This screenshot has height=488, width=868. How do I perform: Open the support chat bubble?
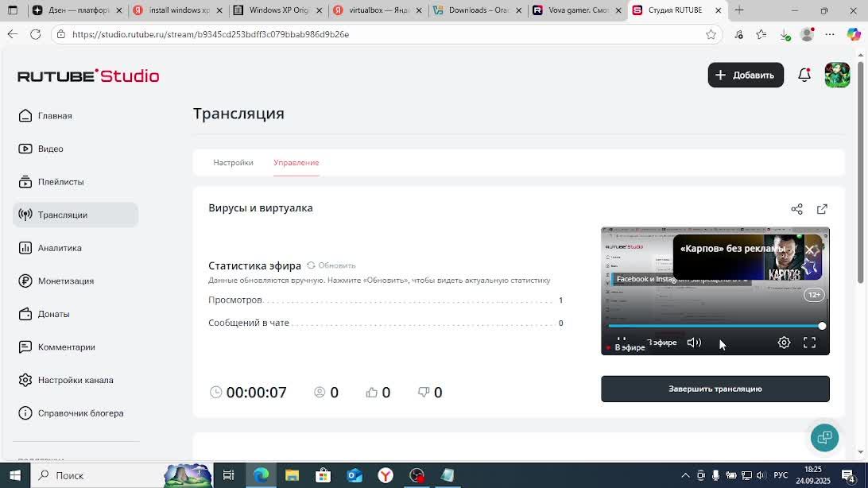pyautogui.click(x=824, y=438)
